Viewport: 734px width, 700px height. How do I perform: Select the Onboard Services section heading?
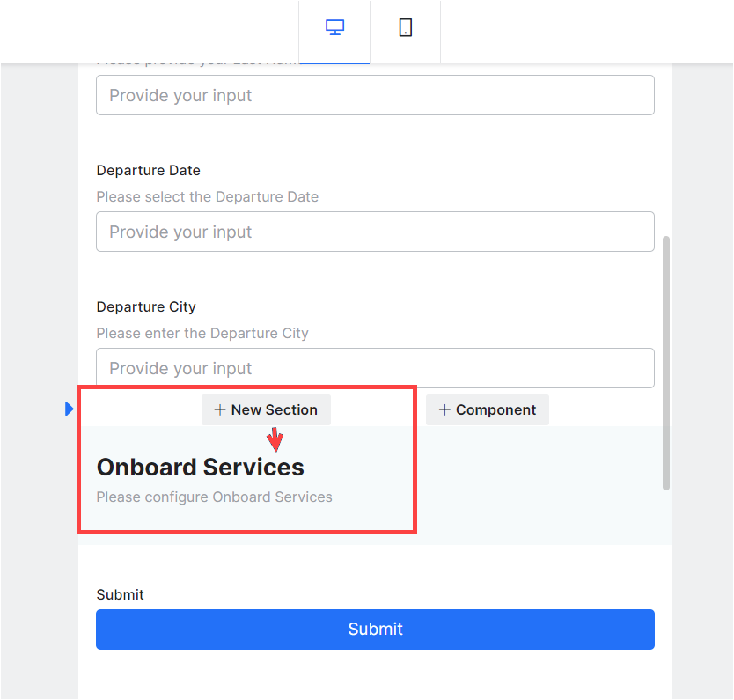point(200,468)
